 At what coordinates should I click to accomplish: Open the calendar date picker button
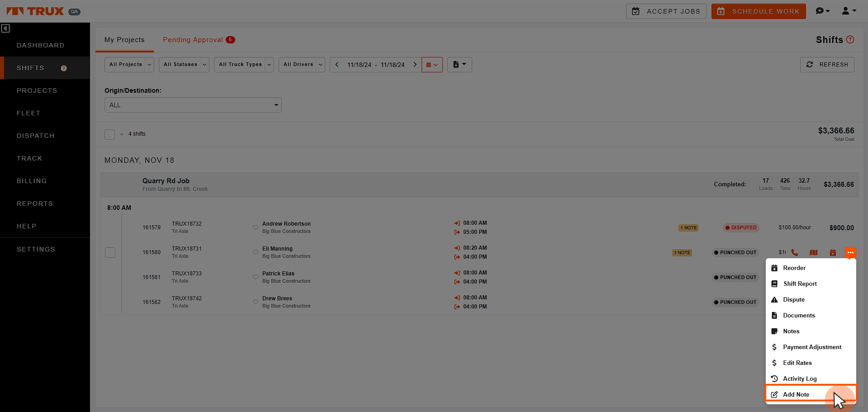coord(432,65)
